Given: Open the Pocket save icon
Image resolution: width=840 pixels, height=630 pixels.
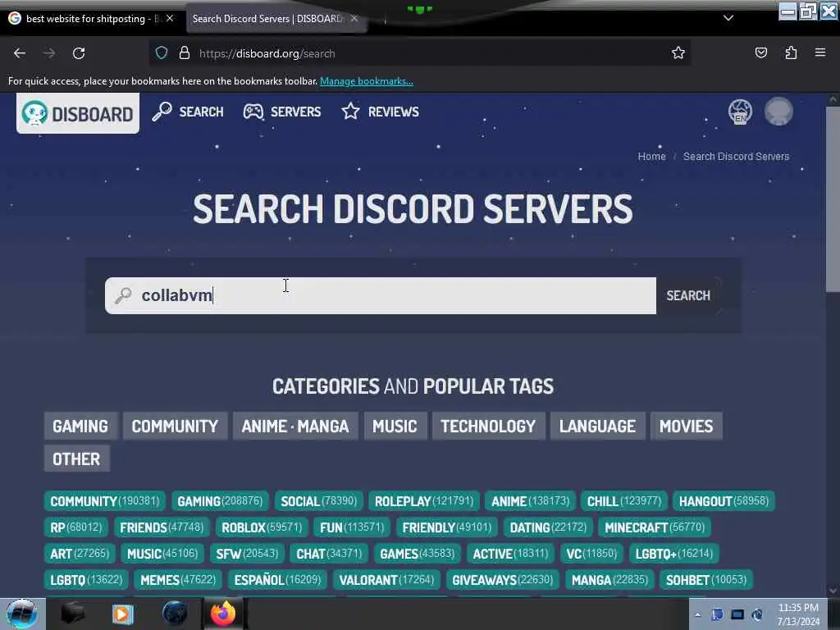Looking at the screenshot, I should [760, 52].
